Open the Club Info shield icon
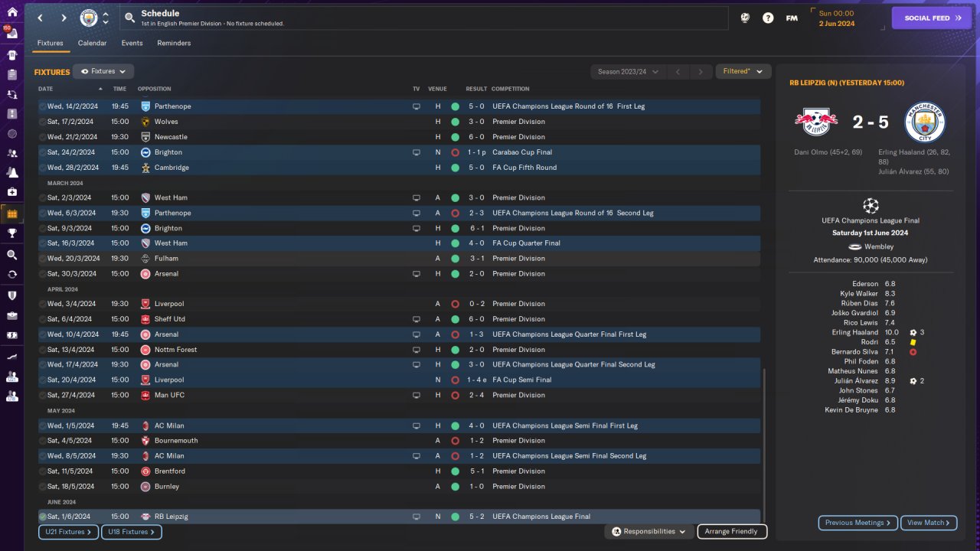Screen dimensions: 980x551 (x=11, y=295)
